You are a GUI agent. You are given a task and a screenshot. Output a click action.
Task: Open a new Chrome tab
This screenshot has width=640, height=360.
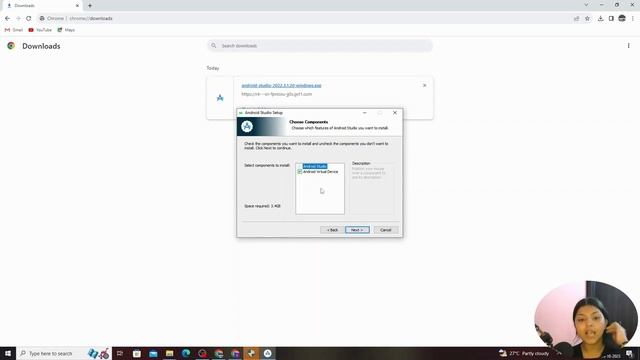pyautogui.click(x=90, y=6)
